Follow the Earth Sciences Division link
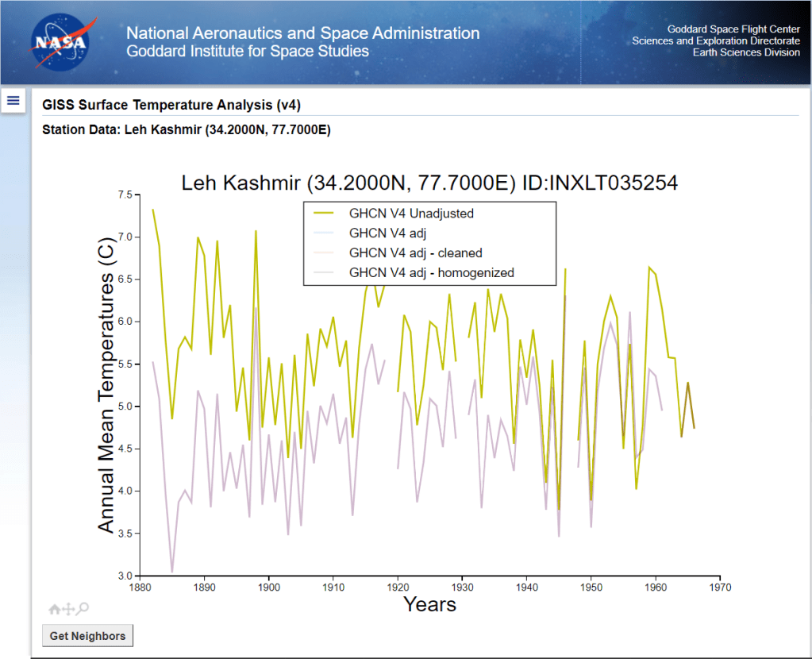The image size is (812, 659). pyautogui.click(x=746, y=52)
